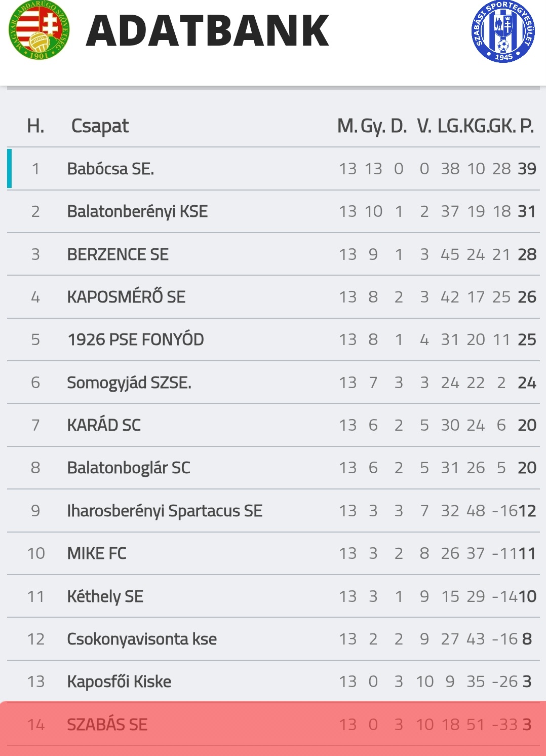Click the Szabás Sportegyesület club badge
This screenshot has height=756, width=546.
[503, 31]
